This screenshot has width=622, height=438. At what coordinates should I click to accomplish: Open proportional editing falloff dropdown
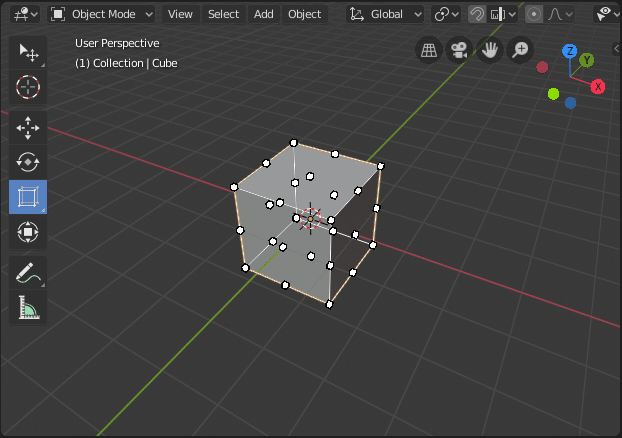pos(559,14)
